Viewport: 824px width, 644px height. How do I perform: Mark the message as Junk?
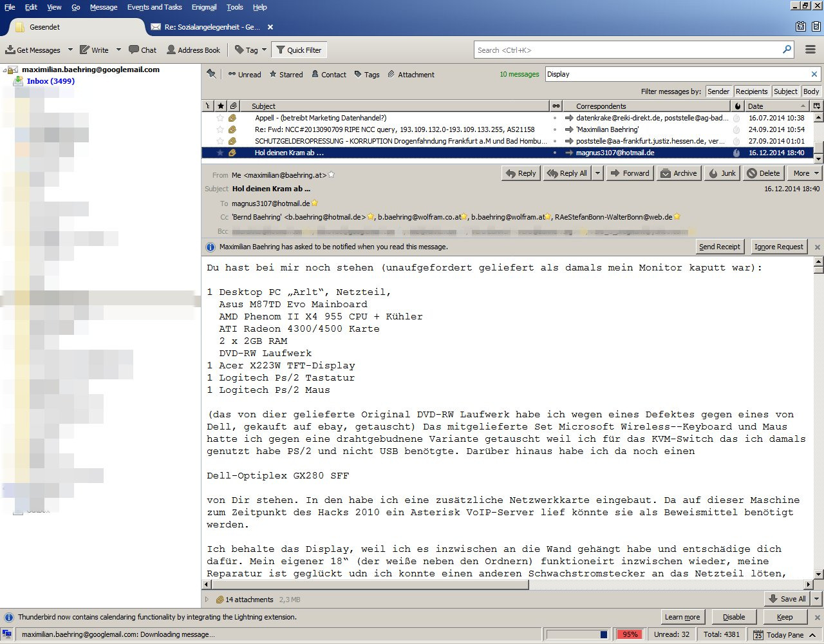tap(722, 173)
